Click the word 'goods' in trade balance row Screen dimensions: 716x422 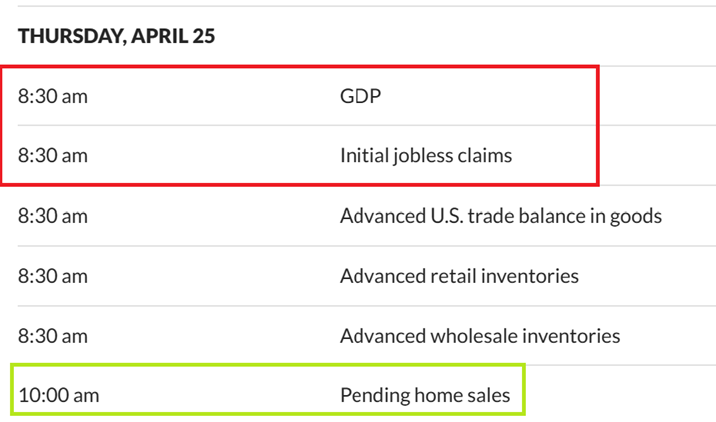coord(636,216)
